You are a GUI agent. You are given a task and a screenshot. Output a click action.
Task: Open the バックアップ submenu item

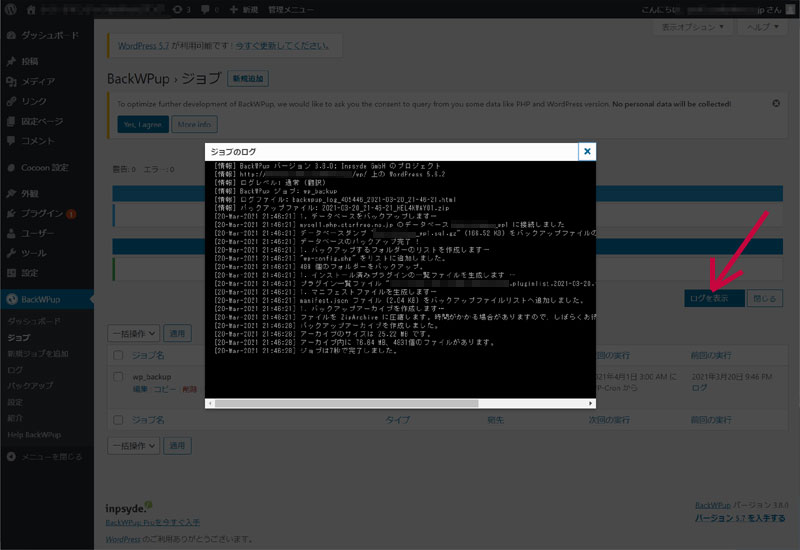(30, 386)
